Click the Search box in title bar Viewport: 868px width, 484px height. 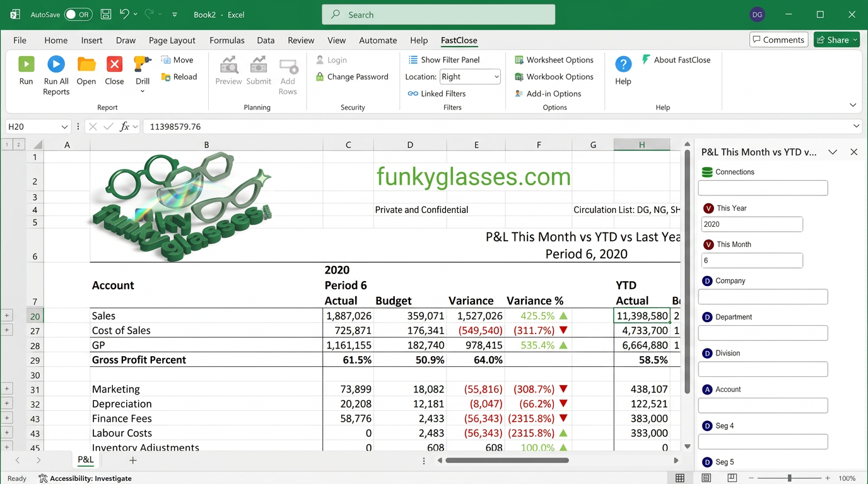pos(438,14)
